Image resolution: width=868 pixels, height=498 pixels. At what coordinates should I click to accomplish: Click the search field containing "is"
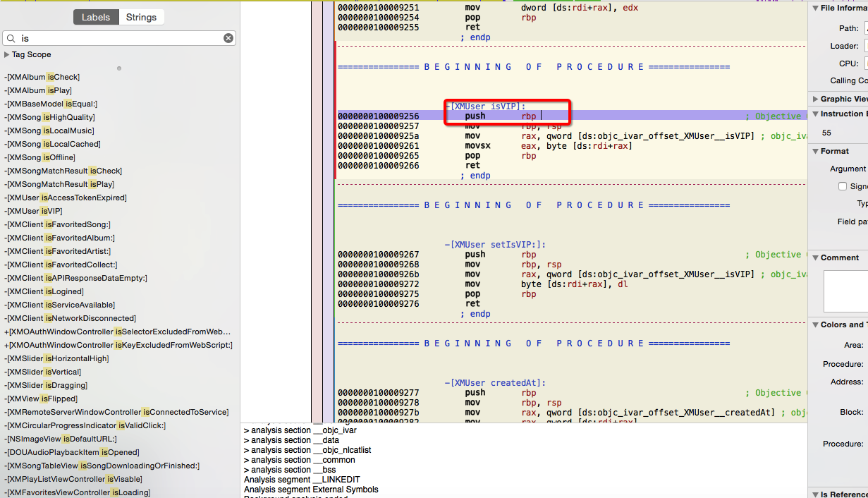point(119,38)
